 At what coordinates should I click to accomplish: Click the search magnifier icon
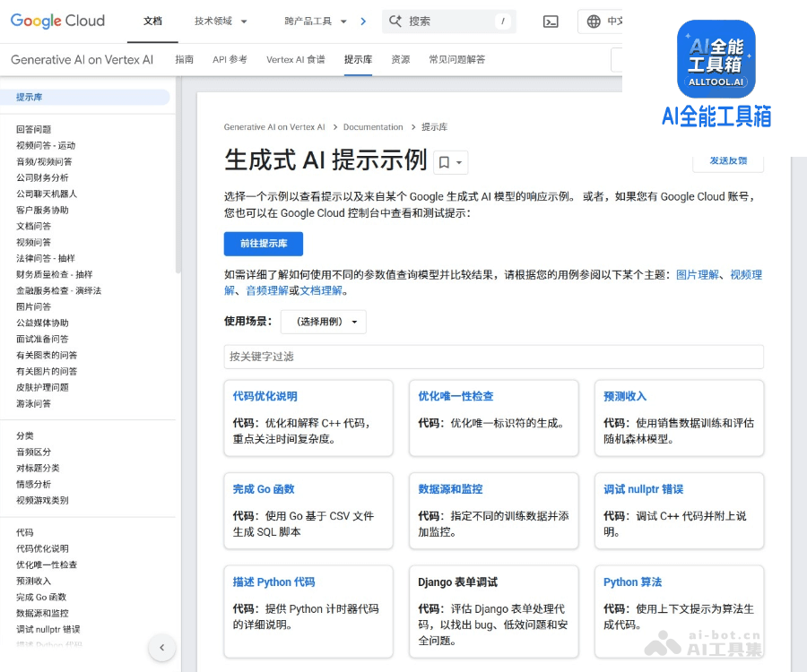395,22
